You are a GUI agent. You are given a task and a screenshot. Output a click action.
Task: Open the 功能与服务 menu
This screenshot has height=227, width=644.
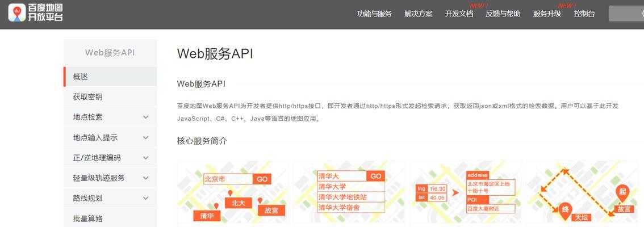374,14
